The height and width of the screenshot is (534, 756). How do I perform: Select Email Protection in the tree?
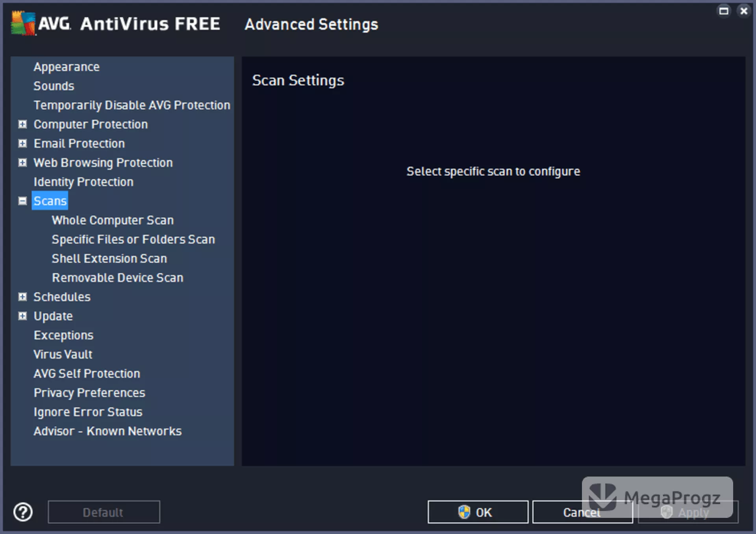(x=79, y=143)
